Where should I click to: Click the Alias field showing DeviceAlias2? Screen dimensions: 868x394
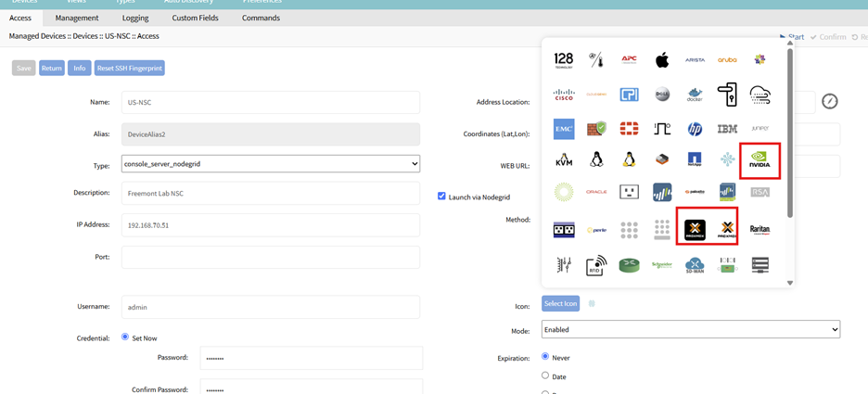pyautogui.click(x=271, y=134)
